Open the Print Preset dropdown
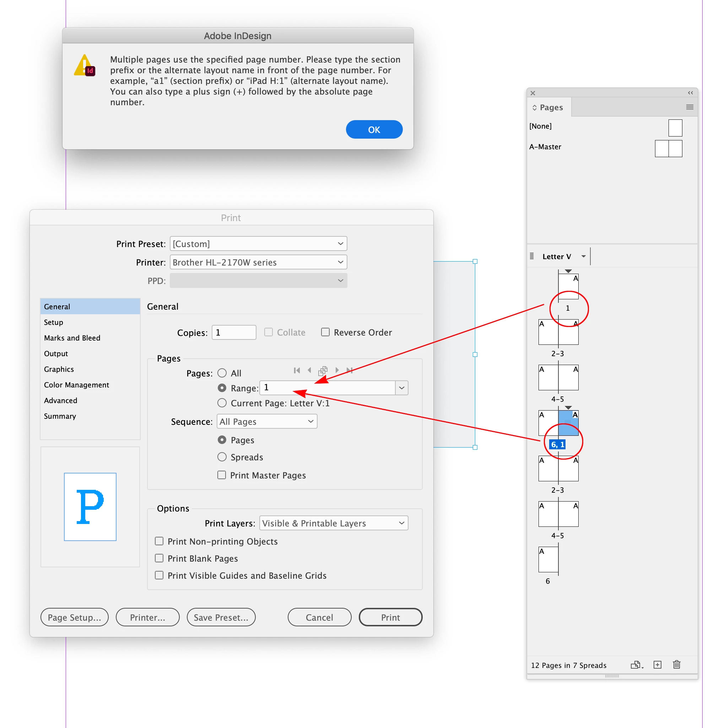 (x=258, y=244)
